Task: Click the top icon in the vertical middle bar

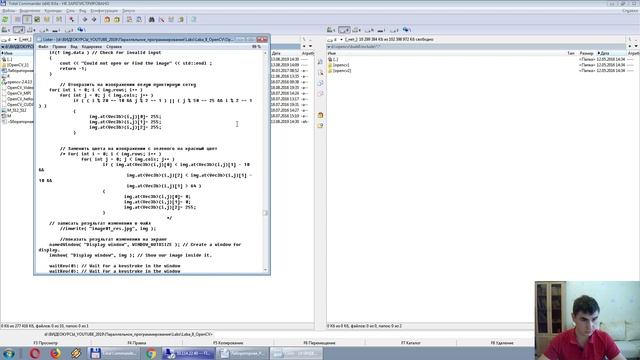Action: click(x=320, y=62)
